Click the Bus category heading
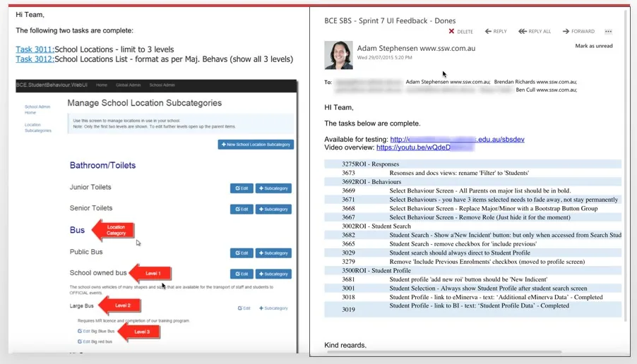 tap(77, 230)
